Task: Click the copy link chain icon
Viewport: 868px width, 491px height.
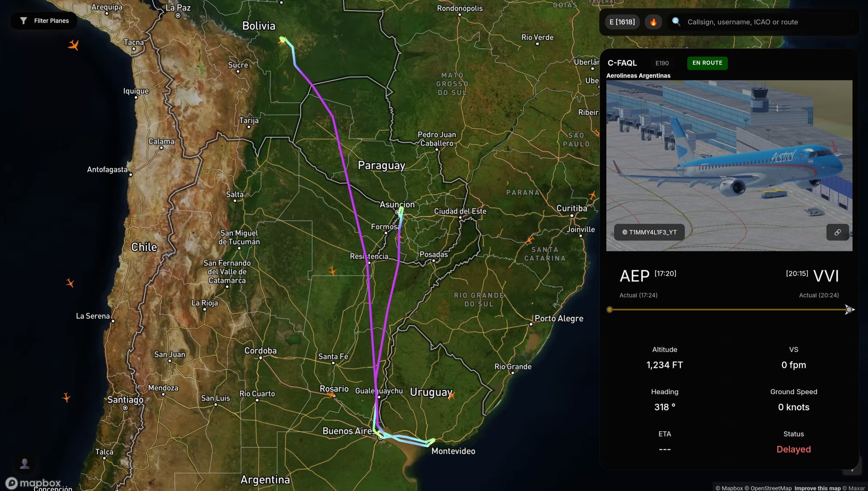Action: coord(838,232)
